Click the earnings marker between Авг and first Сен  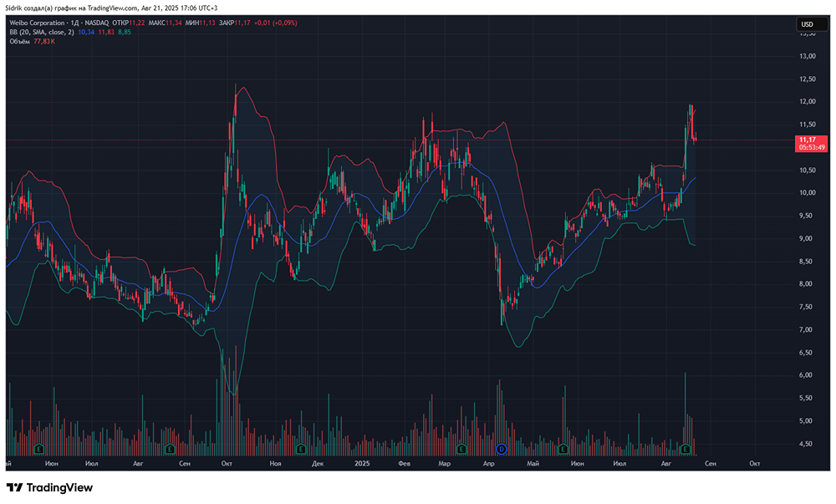pyautogui.click(x=170, y=449)
